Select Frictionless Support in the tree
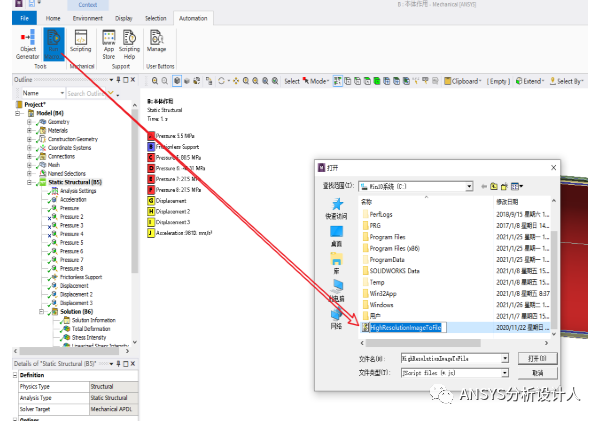This screenshot has height=421, width=600. 81,277
